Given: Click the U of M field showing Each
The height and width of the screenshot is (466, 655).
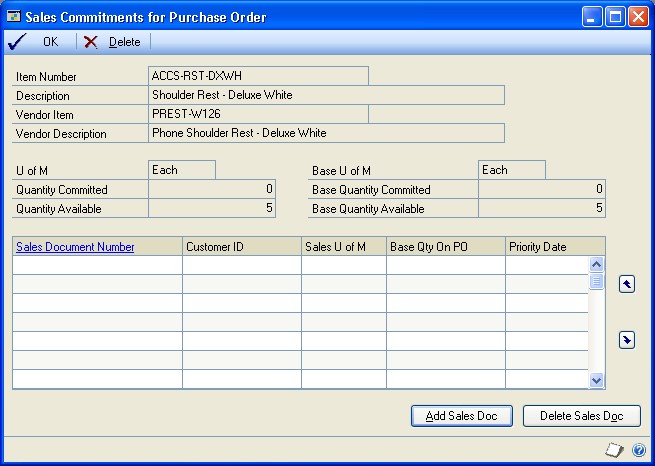Looking at the screenshot, I should click(182, 170).
